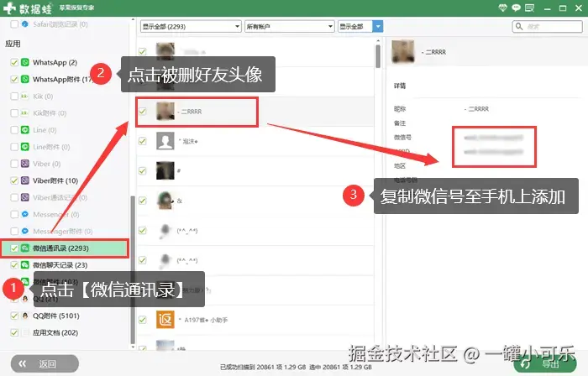Click the Line附件 app icon
Viewport: 588px width, 376px height.
[x=24, y=147]
